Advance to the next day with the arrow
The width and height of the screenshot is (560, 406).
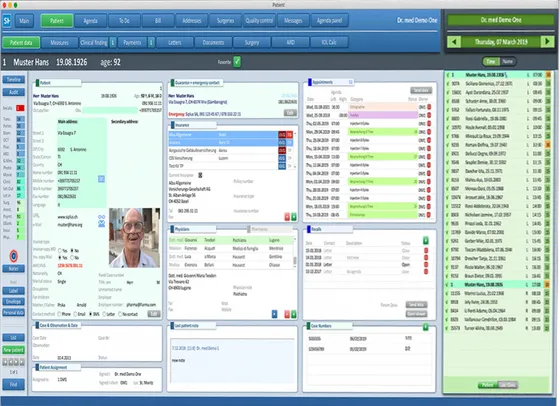tap(547, 42)
